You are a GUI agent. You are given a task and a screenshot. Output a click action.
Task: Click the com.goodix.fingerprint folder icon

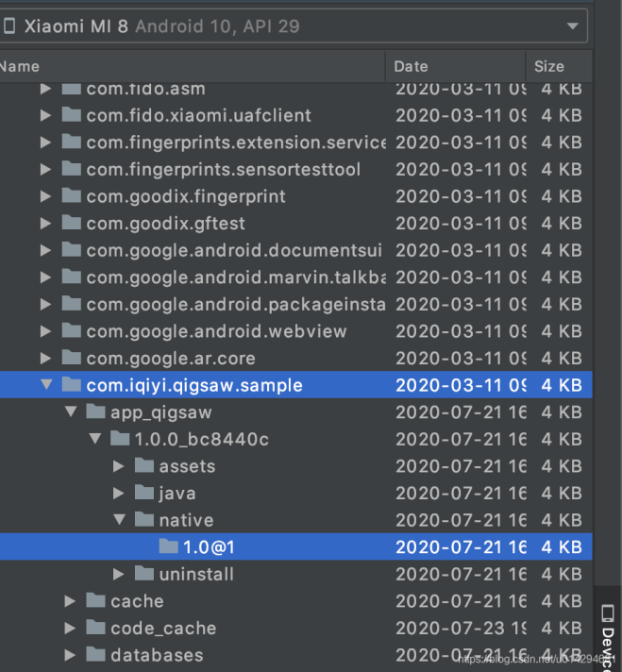coord(71,196)
